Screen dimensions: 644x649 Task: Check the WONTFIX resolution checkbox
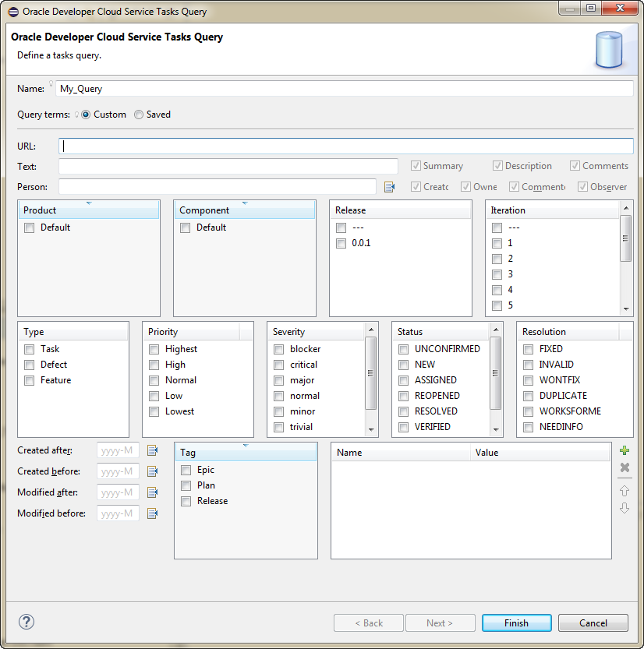(x=528, y=380)
